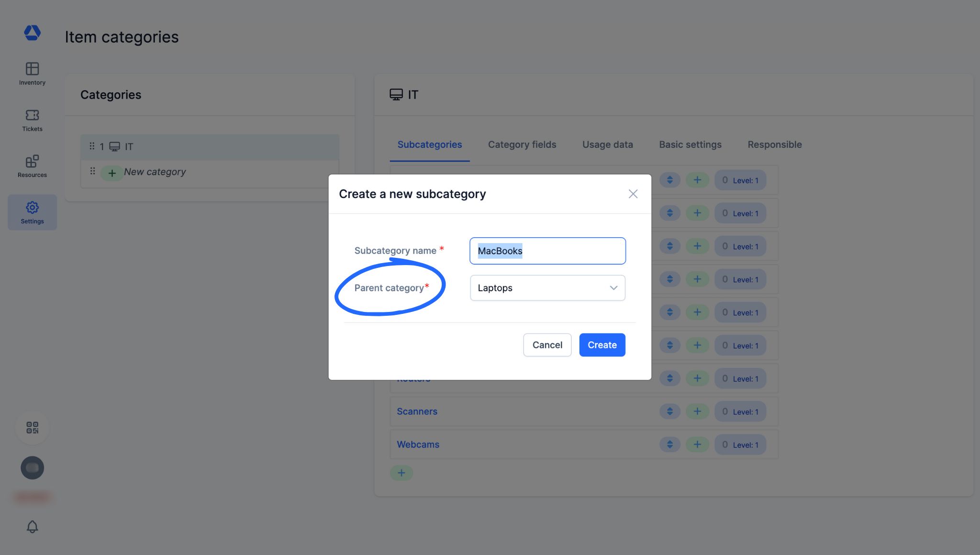Click the Subcategory name input field
This screenshot has width=980, height=555.
click(547, 251)
